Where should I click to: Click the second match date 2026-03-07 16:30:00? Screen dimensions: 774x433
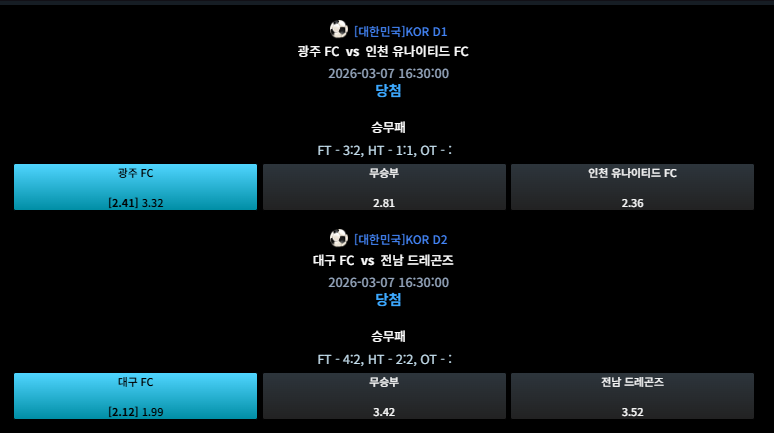point(388,282)
